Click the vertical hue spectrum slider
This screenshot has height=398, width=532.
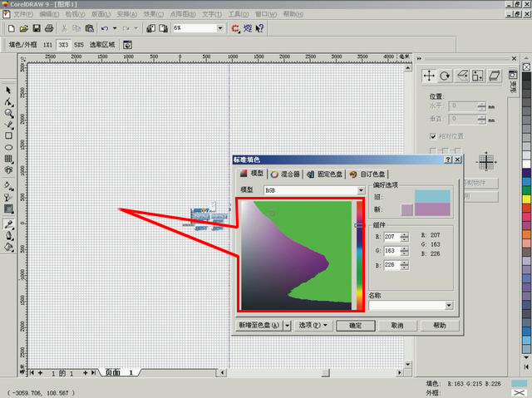pyautogui.click(x=359, y=255)
